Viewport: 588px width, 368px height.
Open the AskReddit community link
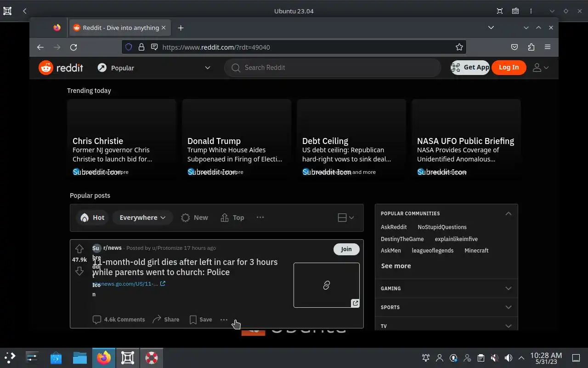click(x=394, y=227)
